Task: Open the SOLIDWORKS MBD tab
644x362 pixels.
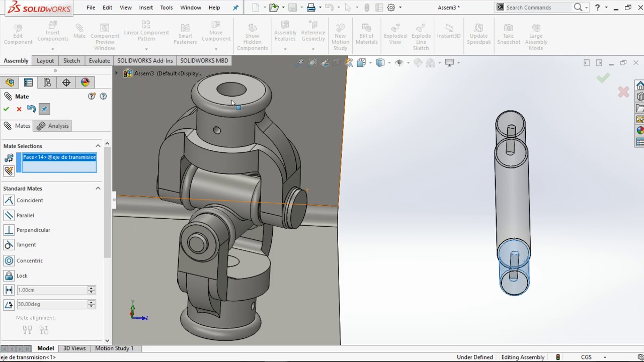Action: (204, 60)
